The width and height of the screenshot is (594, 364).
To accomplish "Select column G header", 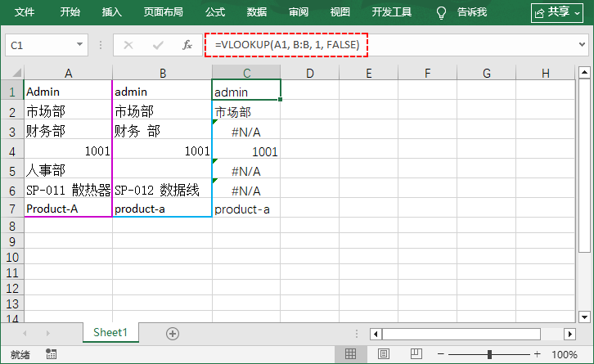I will (x=487, y=73).
